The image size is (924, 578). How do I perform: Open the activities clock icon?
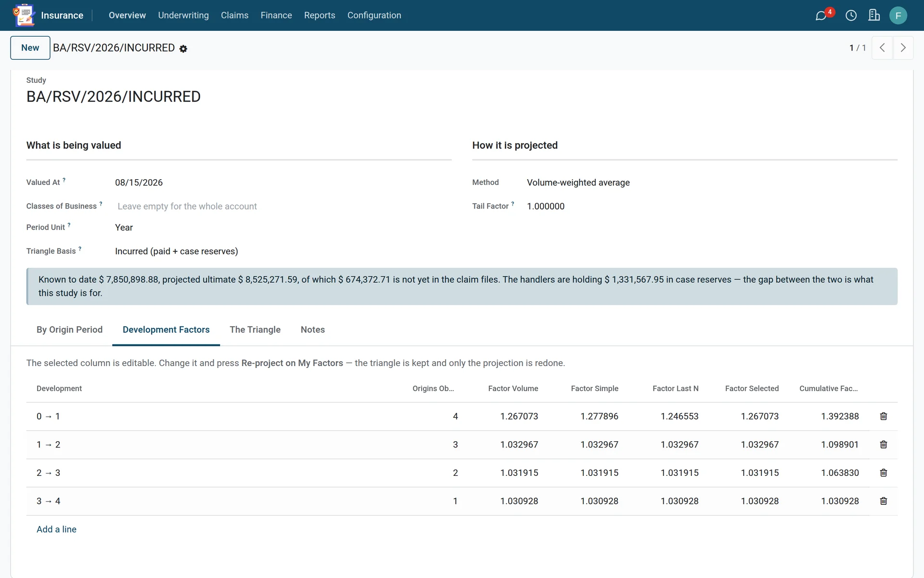click(x=851, y=15)
